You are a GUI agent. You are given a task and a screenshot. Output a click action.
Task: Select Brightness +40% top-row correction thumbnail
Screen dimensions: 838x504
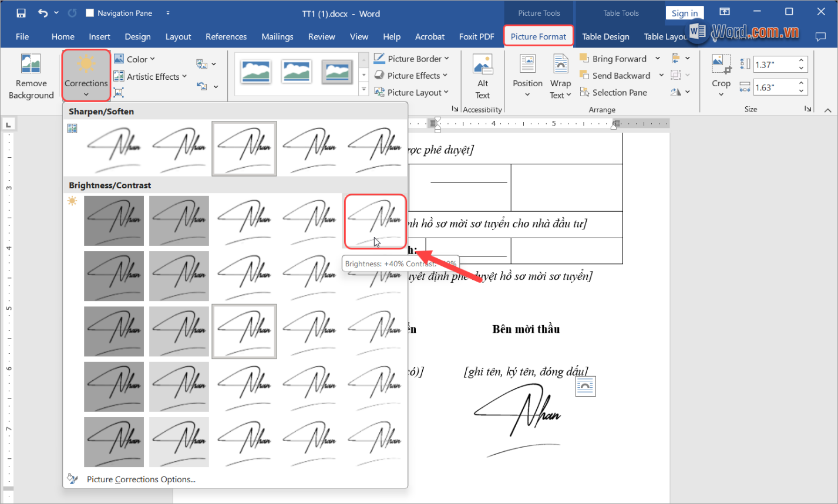(x=375, y=221)
